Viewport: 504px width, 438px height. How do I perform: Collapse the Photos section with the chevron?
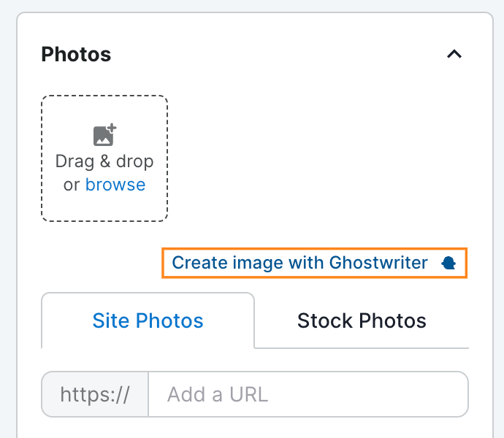click(454, 55)
